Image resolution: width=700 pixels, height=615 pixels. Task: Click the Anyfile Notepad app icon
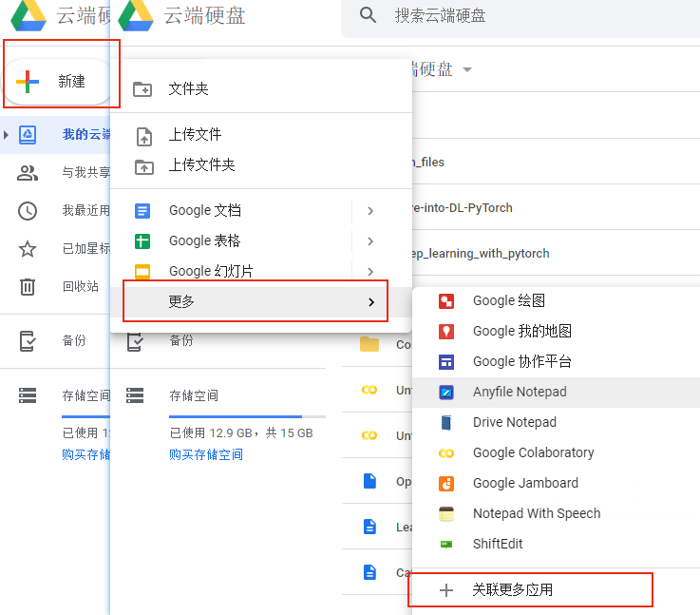[x=446, y=393]
